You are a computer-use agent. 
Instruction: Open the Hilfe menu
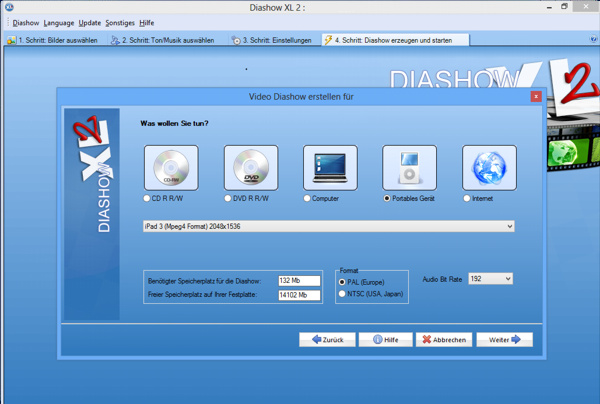pyautogui.click(x=147, y=23)
